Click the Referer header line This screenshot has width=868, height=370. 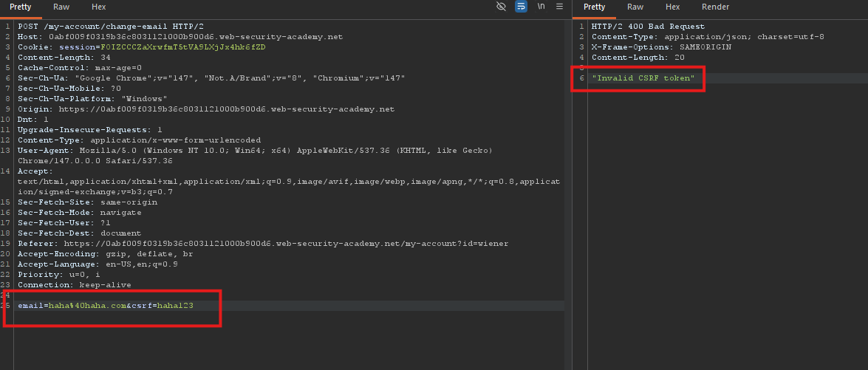263,244
